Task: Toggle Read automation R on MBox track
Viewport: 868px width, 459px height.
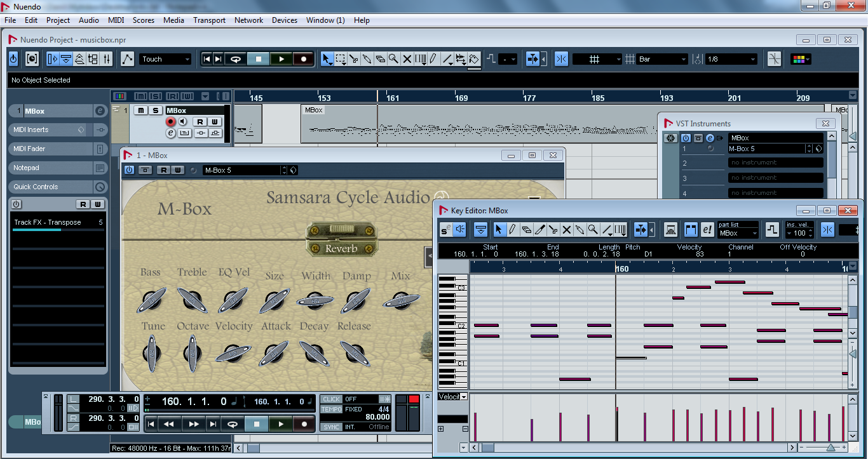Action: [x=200, y=121]
